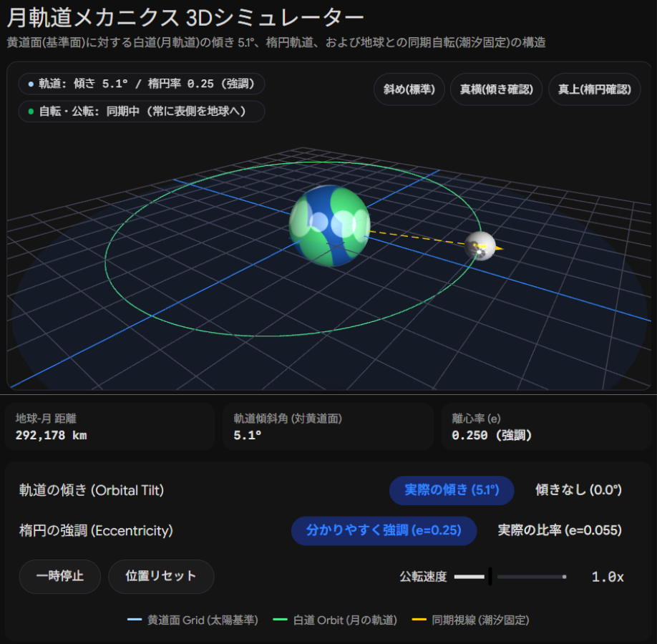Click the 5.1° orbital inclination value
This screenshot has height=644, width=657.
pyautogui.click(x=247, y=435)
